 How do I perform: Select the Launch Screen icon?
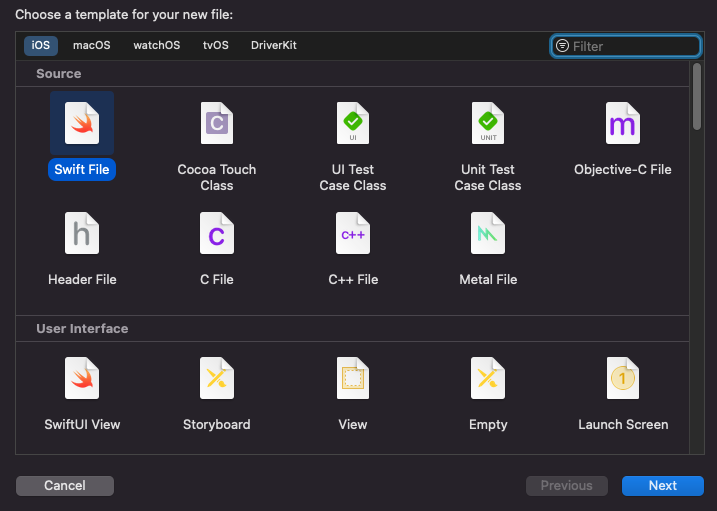coord(623,378)
